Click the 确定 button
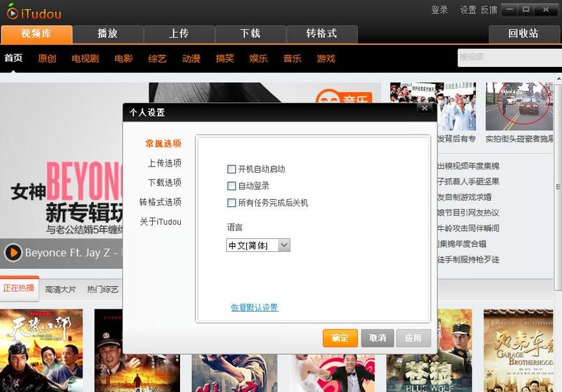Image resolution: width=562 pixels, height=392 pixels. tap(340, 338)
